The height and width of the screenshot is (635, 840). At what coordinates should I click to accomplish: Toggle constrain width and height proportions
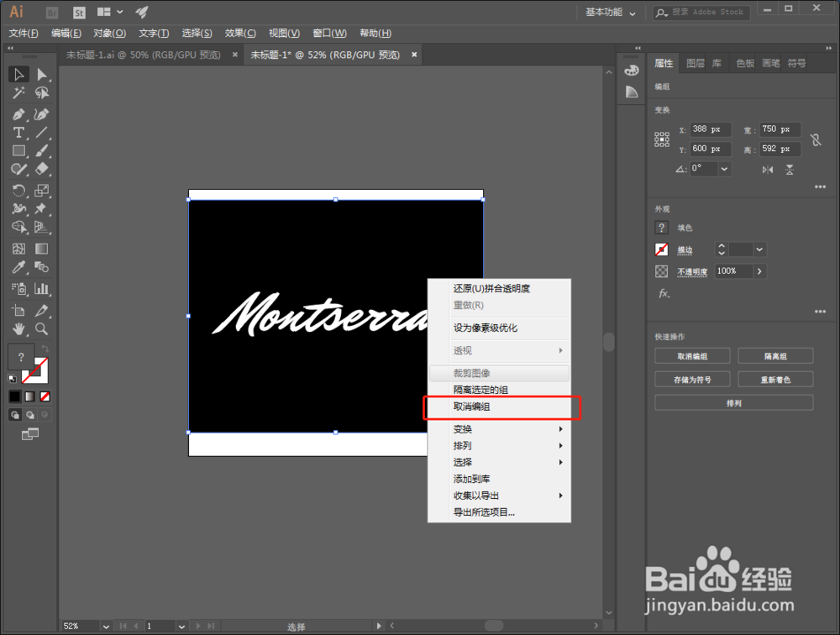click(x=816, y=140)
